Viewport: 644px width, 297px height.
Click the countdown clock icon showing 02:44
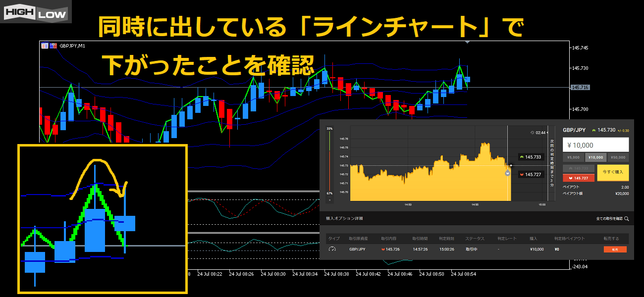tap(532, 133)
